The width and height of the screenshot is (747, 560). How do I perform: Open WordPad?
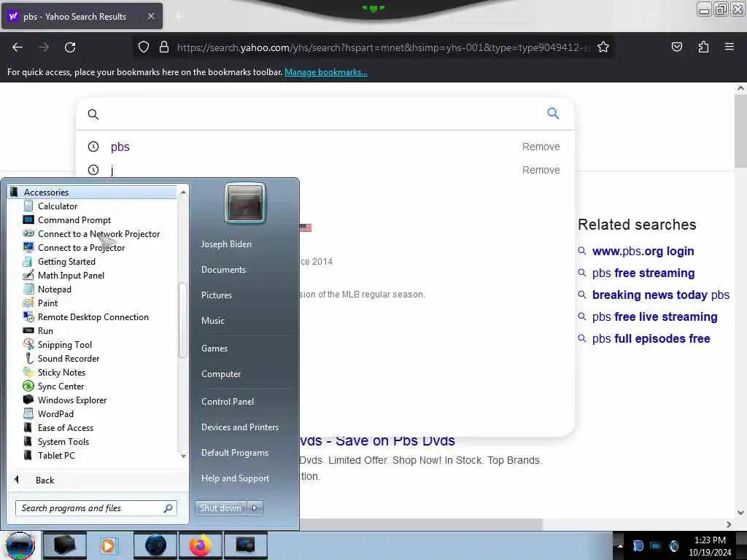[x=55, y=413]
